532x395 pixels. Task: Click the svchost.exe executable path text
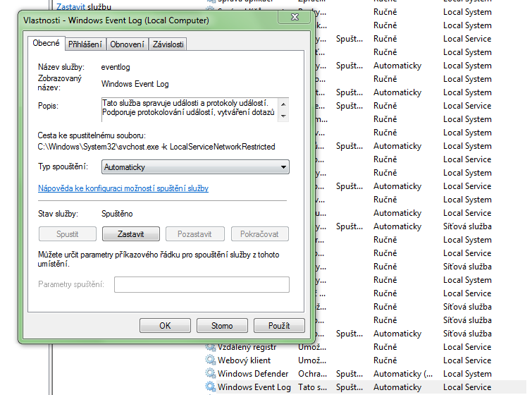(x=156, y=147)
